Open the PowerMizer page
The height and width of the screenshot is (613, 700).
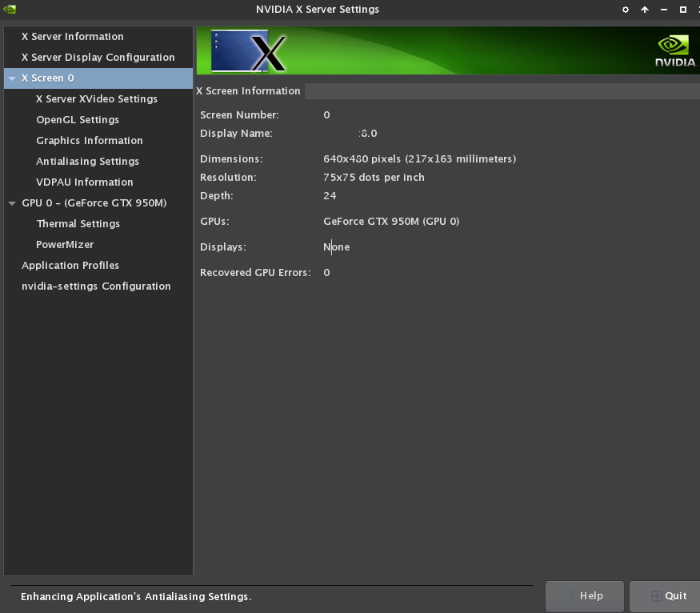pyautogui.click(x=65, y=245)
